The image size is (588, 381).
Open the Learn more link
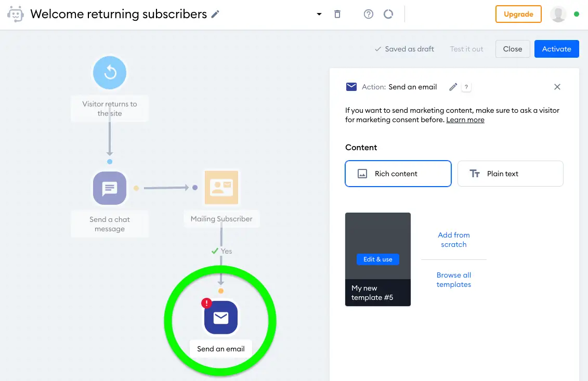(465, 120)
